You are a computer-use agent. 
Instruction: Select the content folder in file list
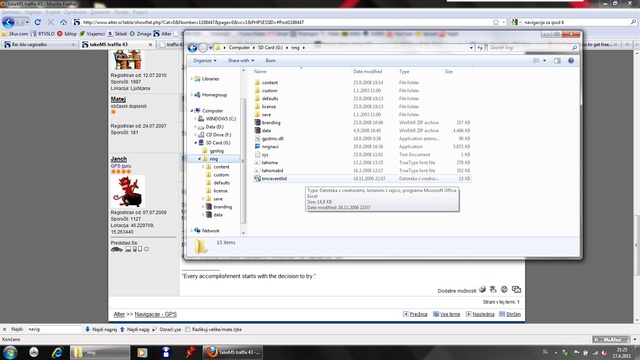[x=269, y=82]
